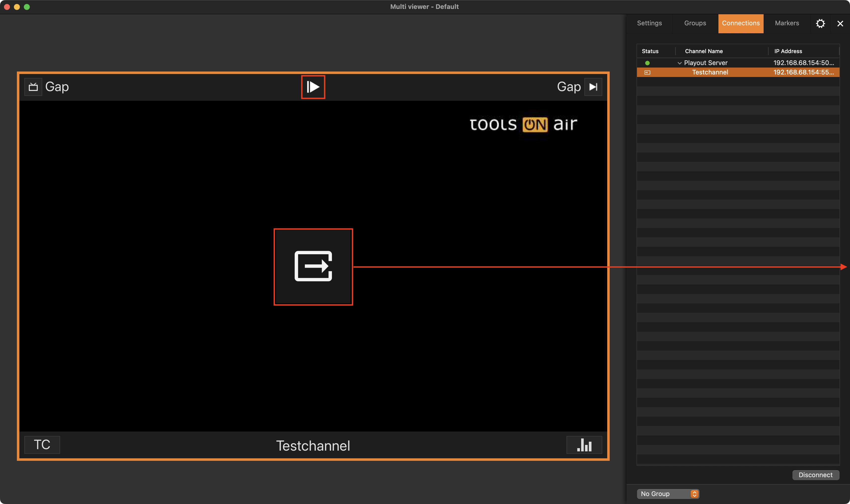Select the Connections tab

[x=741, y=23]
